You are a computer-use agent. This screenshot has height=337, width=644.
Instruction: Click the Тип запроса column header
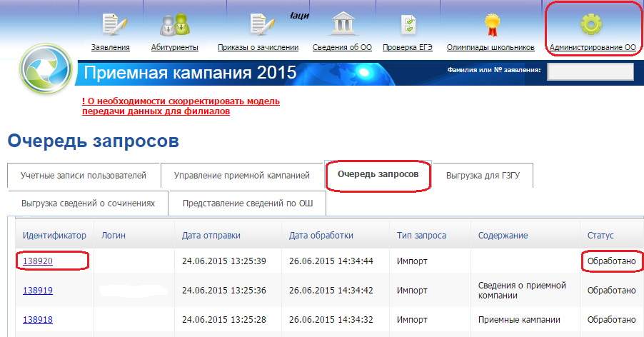tap(430, 235)
